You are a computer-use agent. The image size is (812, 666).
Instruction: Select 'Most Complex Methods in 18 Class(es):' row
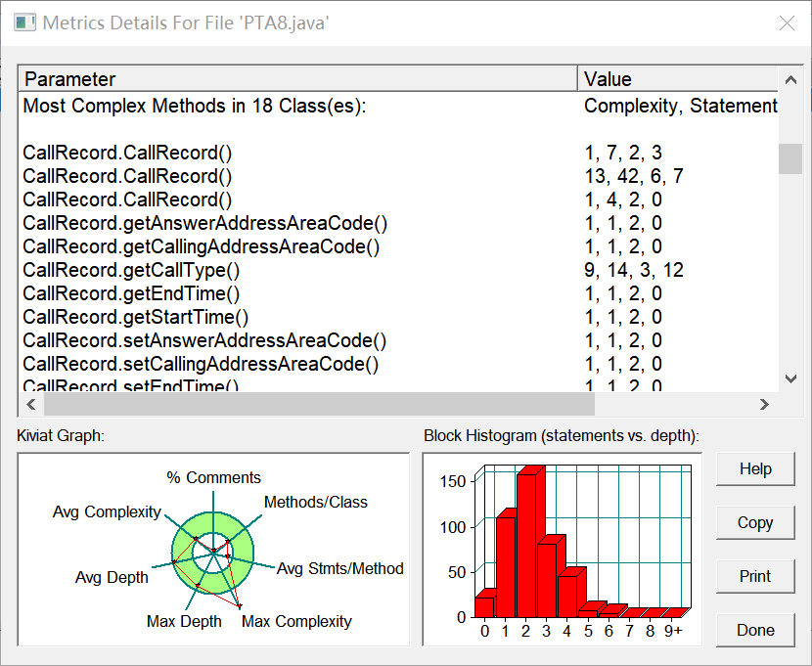tap(399, 106)
